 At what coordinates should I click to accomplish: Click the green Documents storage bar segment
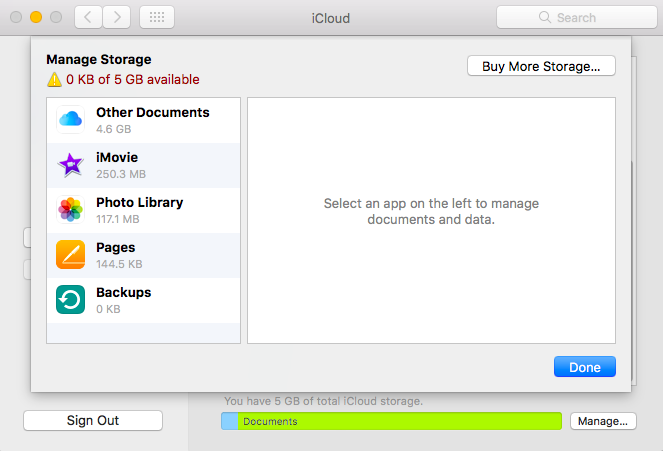click(400, 421)
